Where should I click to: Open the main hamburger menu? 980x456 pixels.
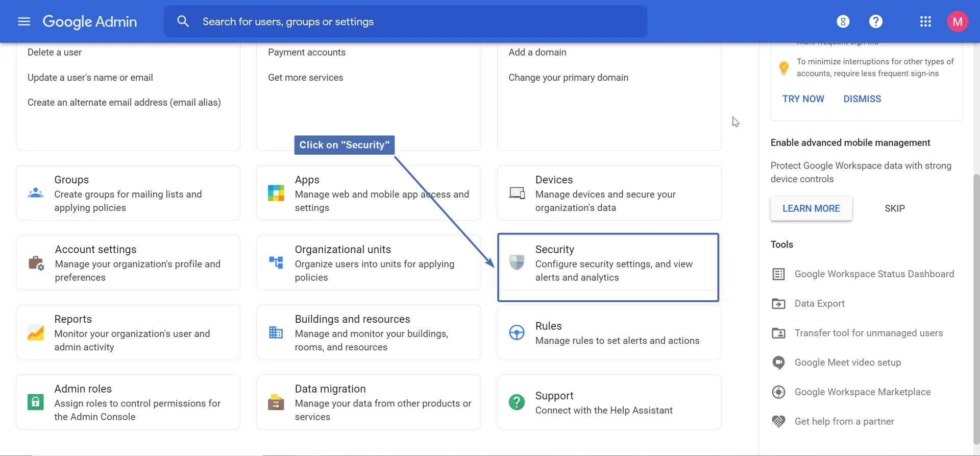pos(24,21)
